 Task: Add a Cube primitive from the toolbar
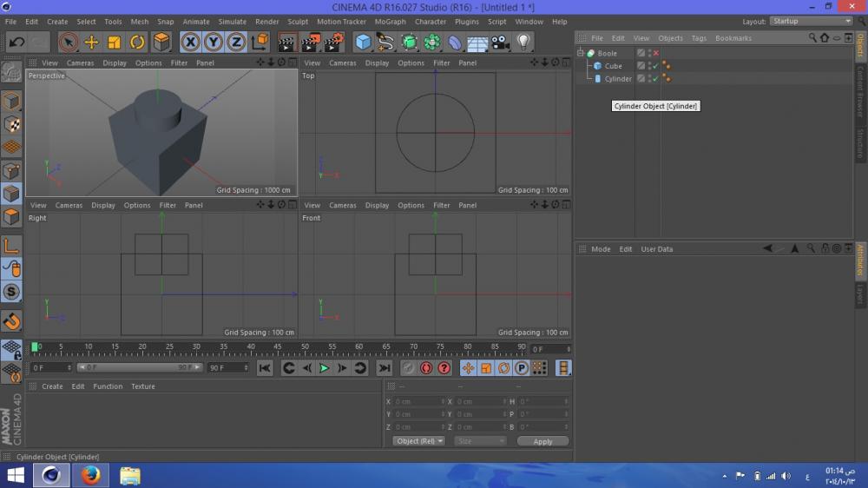click(x=364, y=42)
